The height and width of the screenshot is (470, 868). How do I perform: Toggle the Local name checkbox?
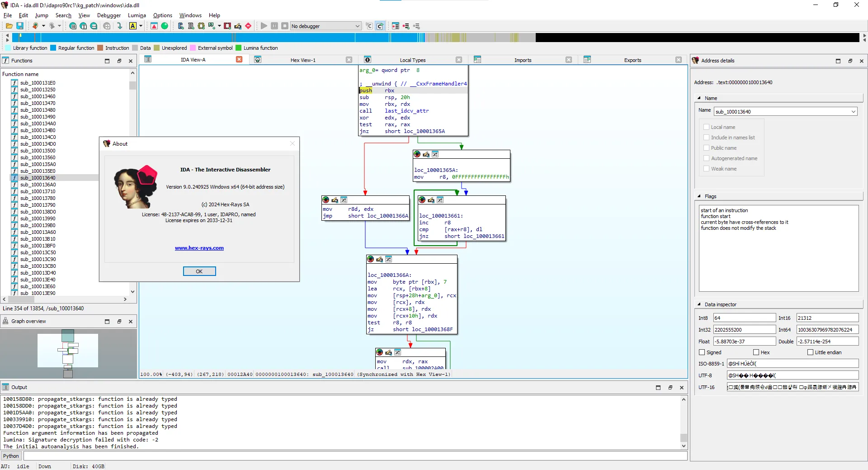pyautogui.click(x=706, y=127)
